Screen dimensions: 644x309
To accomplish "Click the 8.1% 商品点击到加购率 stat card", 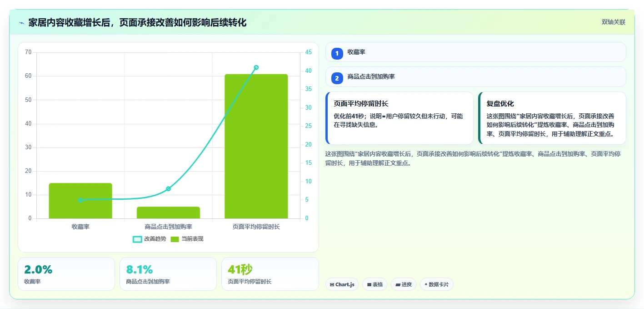I will click(168, 274).
